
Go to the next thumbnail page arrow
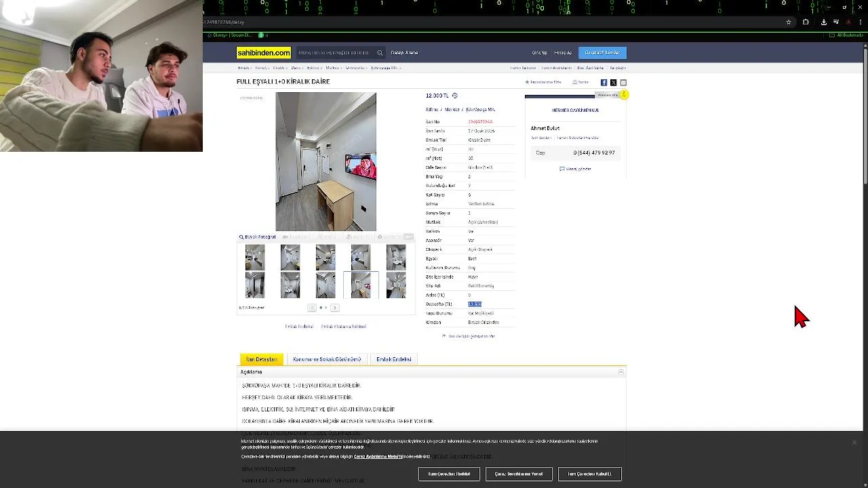pos(334,308)
